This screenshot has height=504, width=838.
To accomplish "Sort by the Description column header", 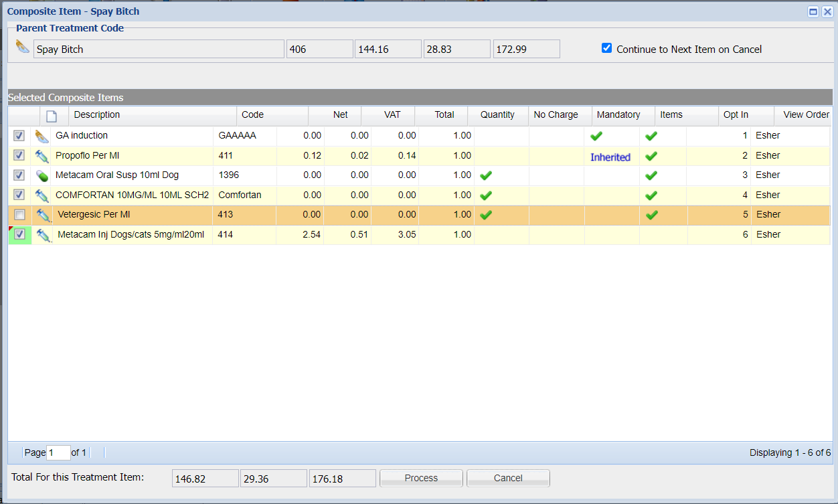I will (x=153, y=115).
